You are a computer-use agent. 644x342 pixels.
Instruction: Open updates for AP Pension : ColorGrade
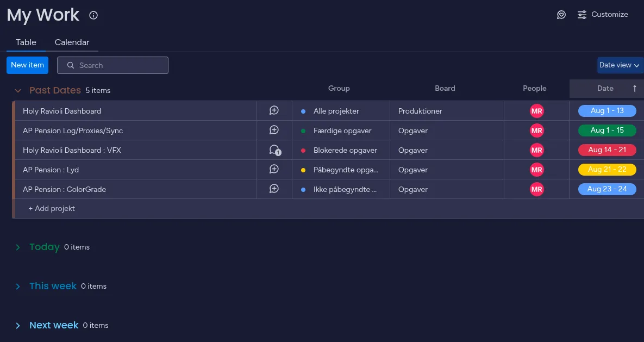[274, 189]
